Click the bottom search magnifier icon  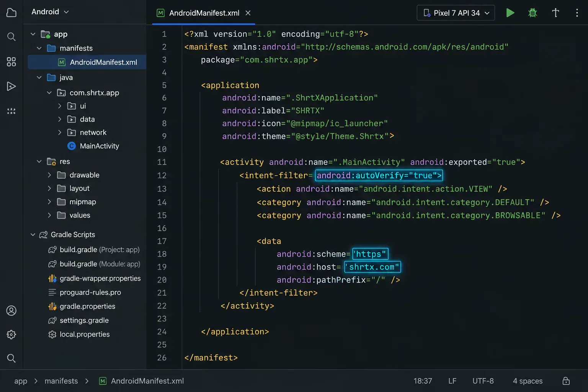tap(11, 358)
